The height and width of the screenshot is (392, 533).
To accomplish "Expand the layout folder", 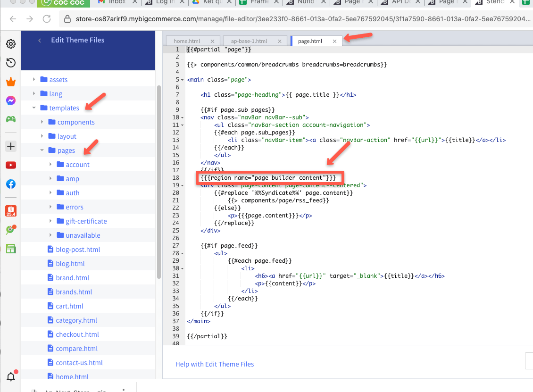I will [42, 136].
